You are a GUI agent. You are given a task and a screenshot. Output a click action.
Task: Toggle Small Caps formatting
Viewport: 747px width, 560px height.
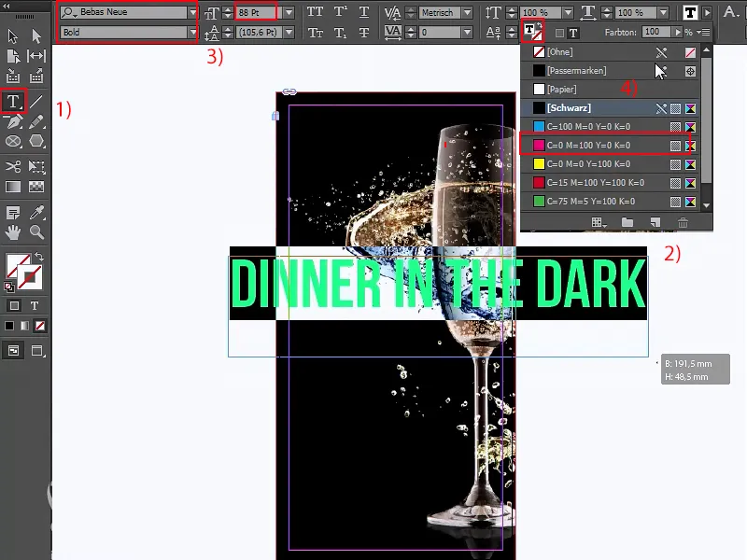point(315,33)
